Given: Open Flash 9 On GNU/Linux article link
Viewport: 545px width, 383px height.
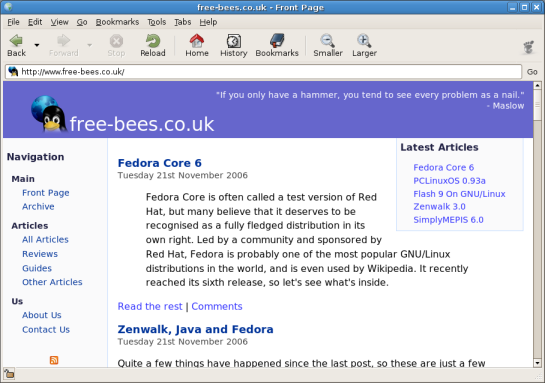Looking at the screenshot, I should (459, 194).
